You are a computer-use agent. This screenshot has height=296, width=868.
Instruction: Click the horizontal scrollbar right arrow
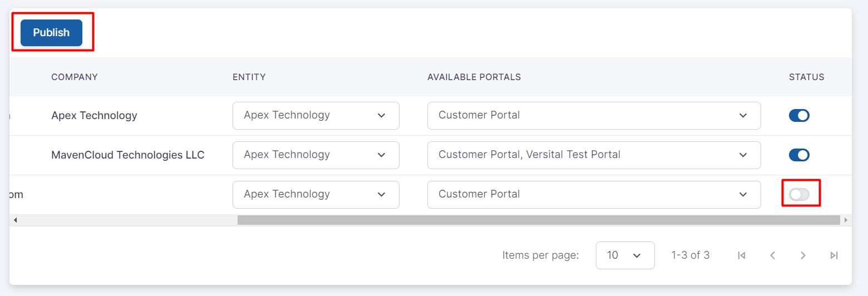846,220
